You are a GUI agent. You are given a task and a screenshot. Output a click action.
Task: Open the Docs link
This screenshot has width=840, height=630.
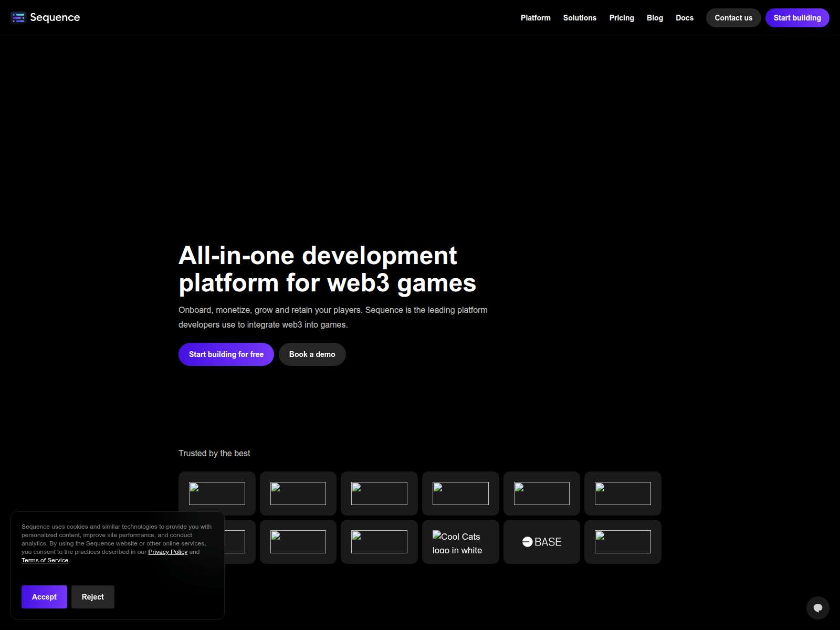click(685, 18)
